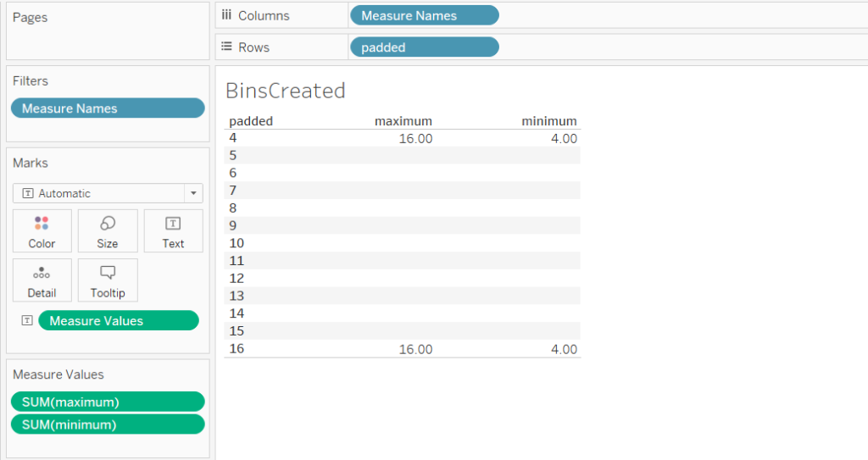The width and height of the screenshot is (868, 460).
Task: Click the maximum column header
Action: click(403, 121)
